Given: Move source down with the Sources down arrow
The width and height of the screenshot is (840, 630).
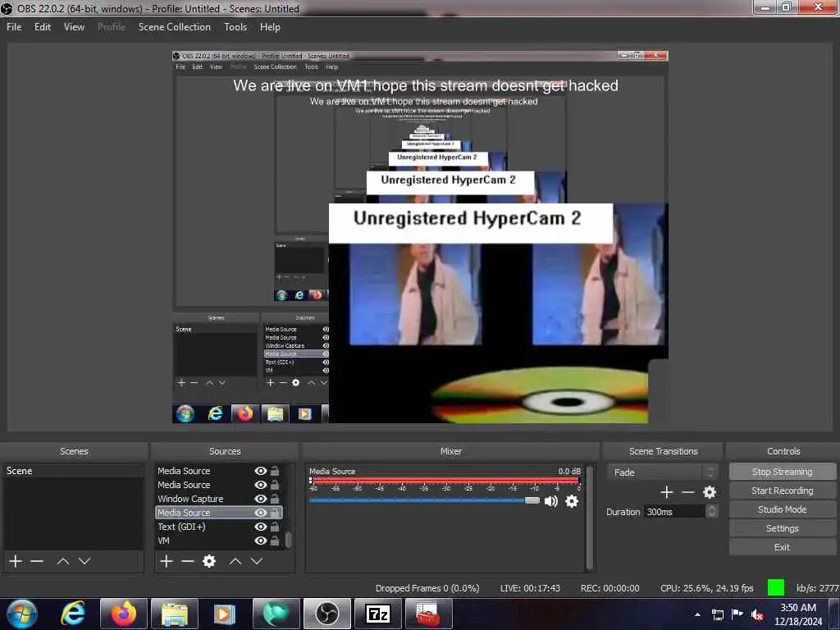Looking at the screenshot, I should (257, 561).
